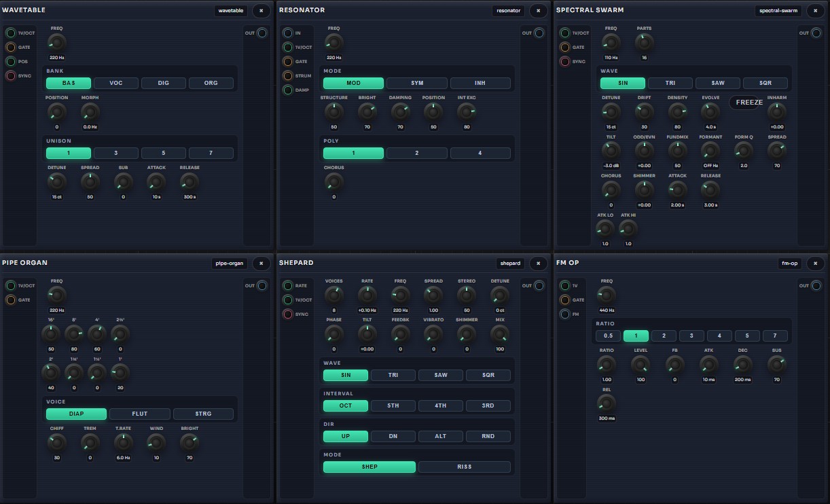This screenshot has height=504, width=830.
Task: Select RISS mode in Shepard
Action: pyautogui.click(x=464, y=467)
